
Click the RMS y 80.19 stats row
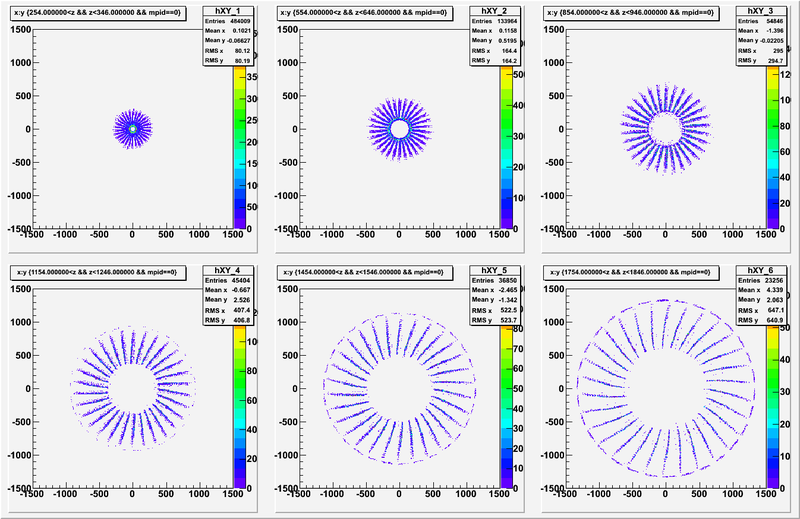pyautogui.click(x=228, y=60)
